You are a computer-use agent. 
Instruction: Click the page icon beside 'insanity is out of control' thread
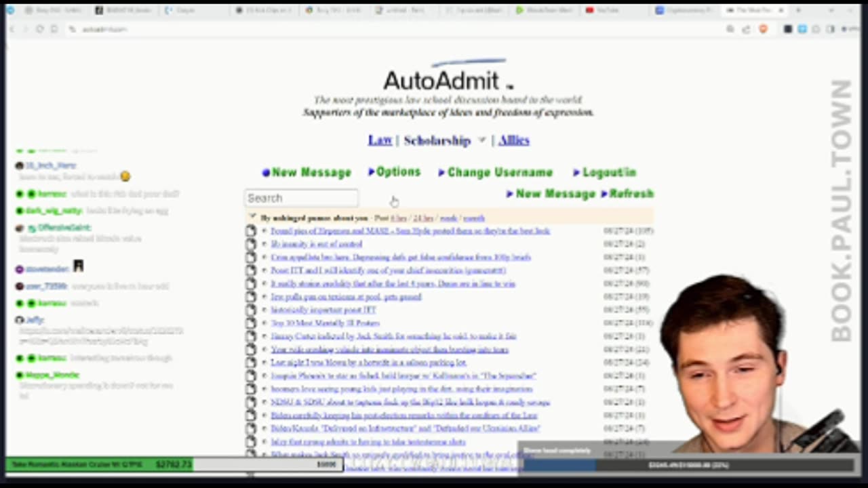click(250, 244)
